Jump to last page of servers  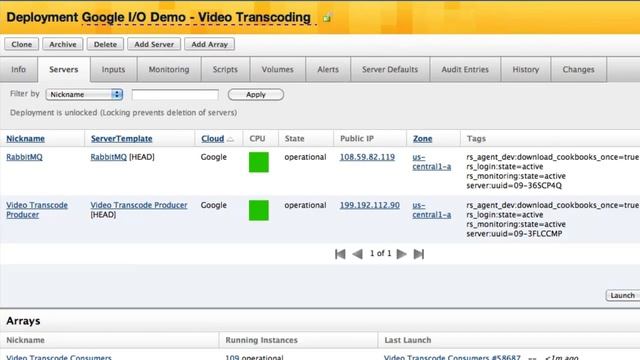pyautogui.click(x=419, y=254)
